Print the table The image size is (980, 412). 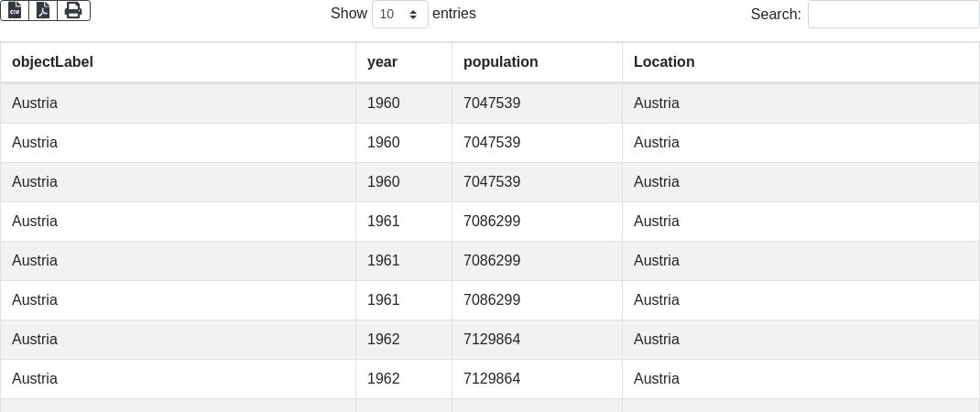tap(73, 10)
